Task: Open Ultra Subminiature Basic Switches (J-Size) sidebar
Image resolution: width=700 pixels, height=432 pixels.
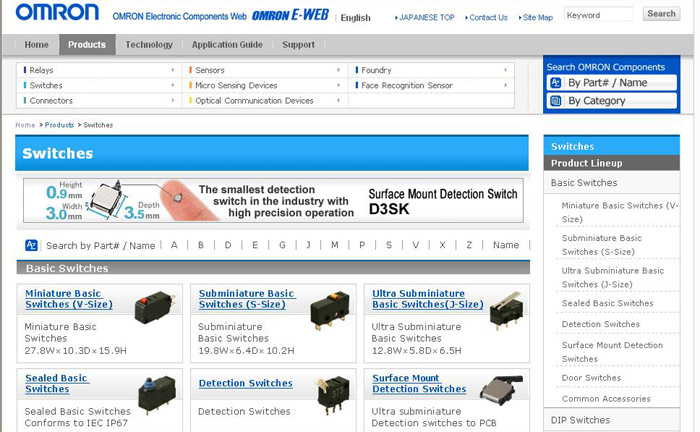Action: tap(612, 278)
